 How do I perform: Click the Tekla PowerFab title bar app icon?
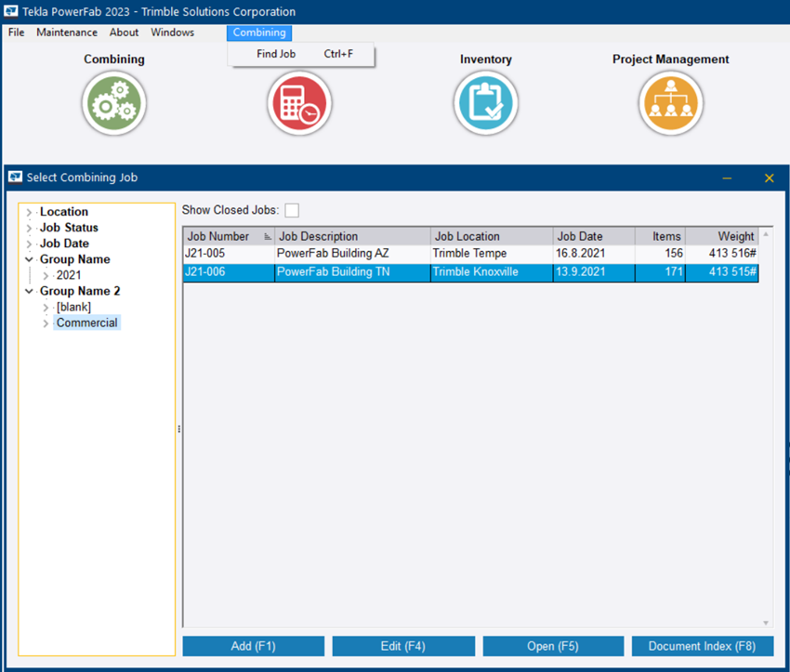point(10,11)
